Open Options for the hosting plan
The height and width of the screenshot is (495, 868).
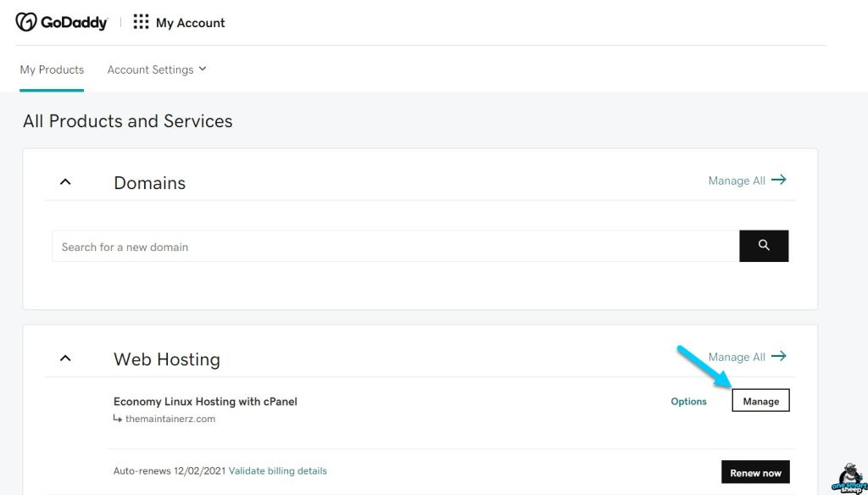coord(688,402)
